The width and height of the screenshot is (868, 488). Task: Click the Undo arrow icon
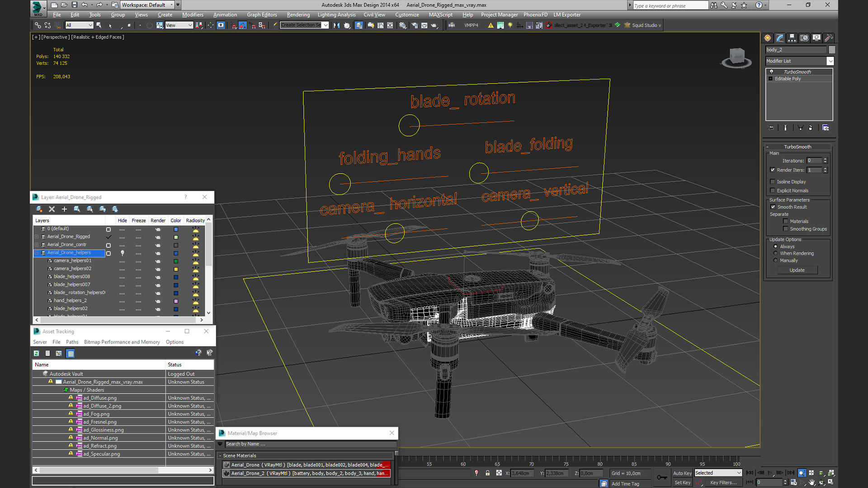[85, 5]
